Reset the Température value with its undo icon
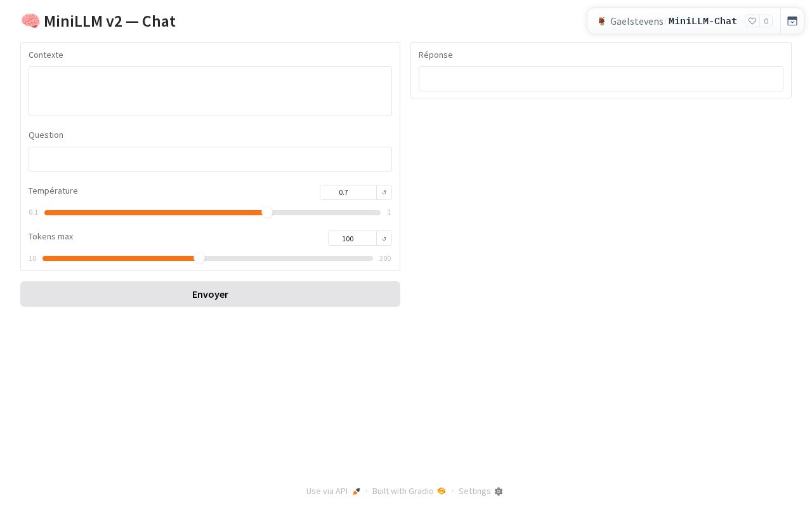This screenshot has width=812, height=508. point(384,192)
